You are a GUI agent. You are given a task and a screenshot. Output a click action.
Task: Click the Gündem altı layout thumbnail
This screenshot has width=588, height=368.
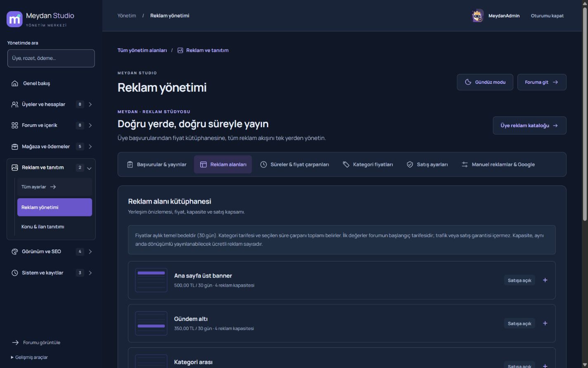[151, 323]
